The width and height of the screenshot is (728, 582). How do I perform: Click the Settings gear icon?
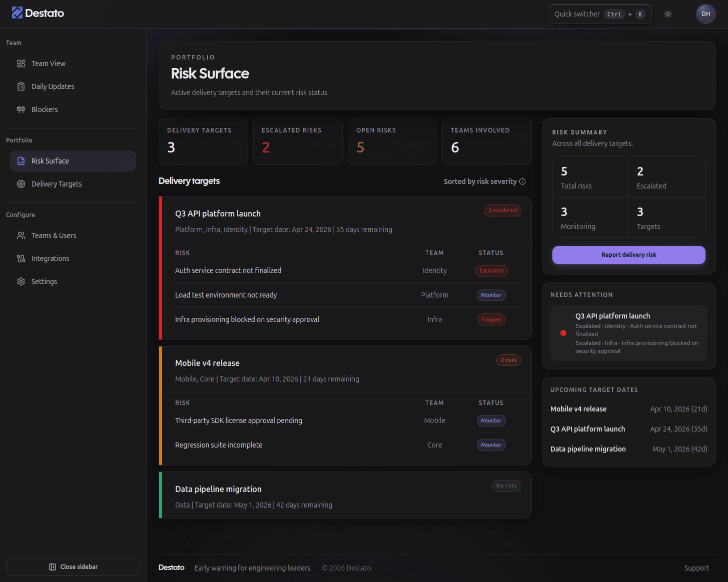(x=21, y=281)
